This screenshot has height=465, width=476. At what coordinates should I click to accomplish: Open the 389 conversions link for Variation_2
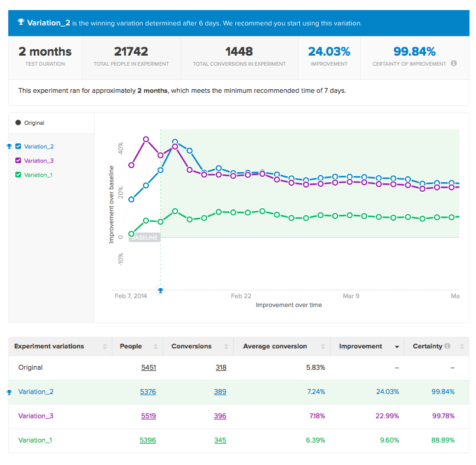point(221,392)
